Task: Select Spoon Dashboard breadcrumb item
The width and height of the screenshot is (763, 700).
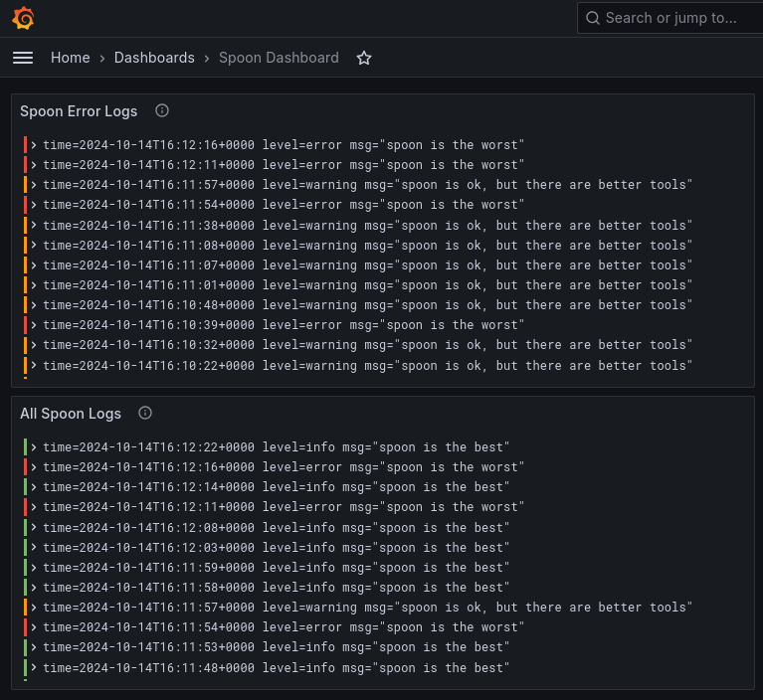Action: (279, 58)
